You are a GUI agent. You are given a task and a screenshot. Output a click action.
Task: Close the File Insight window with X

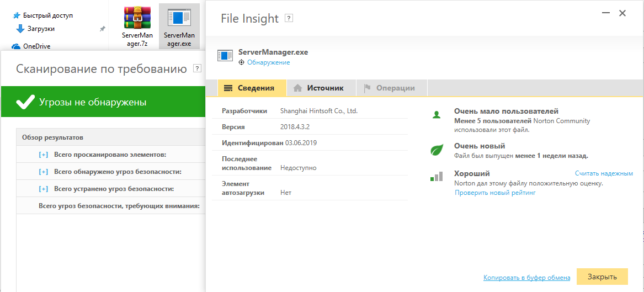pos(622,14)
